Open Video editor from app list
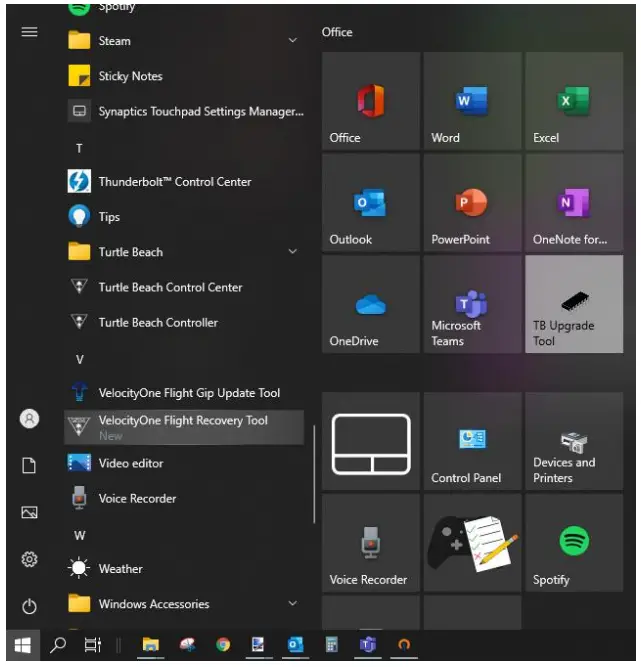 [184, 463]
